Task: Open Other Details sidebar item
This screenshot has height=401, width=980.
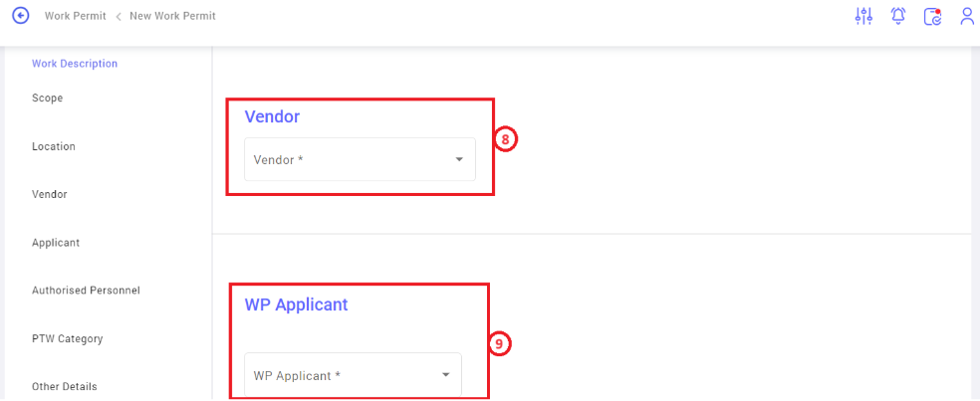Action: tap(65, 387)
